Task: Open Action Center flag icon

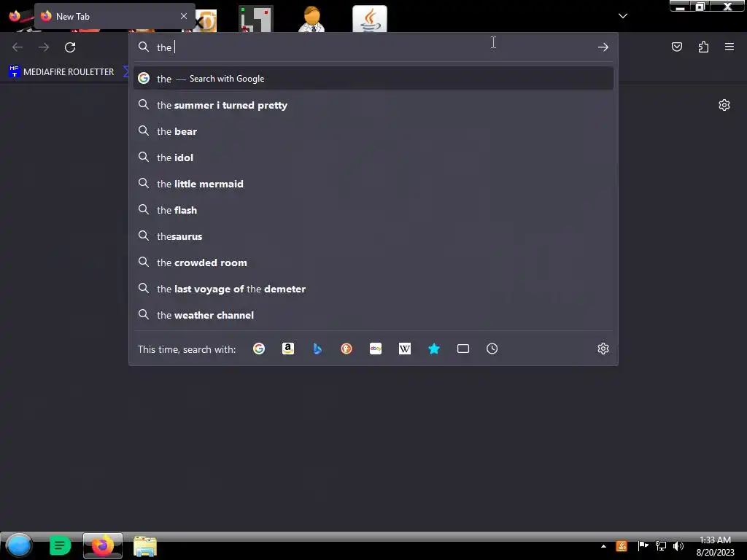Action: [643, 545]
